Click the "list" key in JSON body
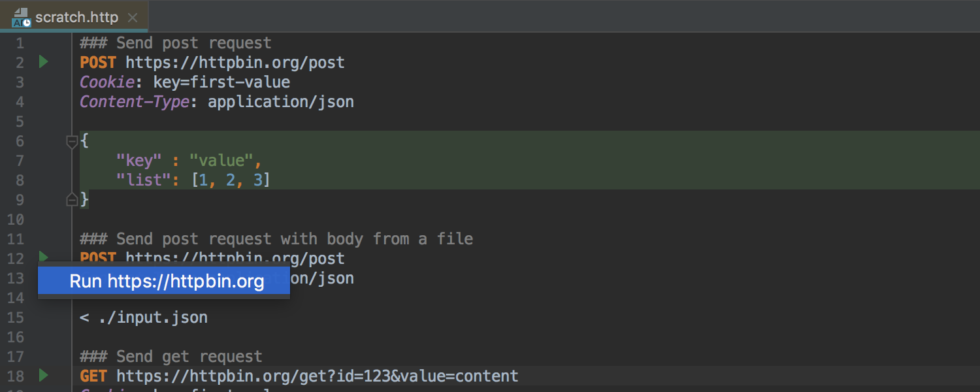The height and width of the screenshot is (392, 980). pyautogui.click(x=143, y=180)
